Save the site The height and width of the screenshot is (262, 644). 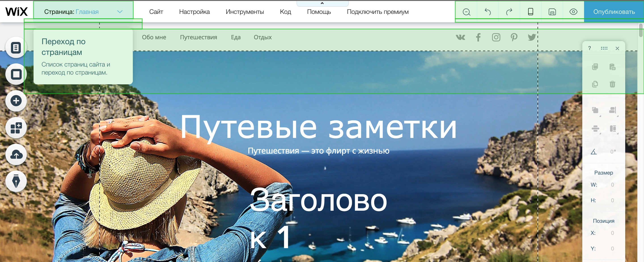pyautogui.click(x=552, y=11)
